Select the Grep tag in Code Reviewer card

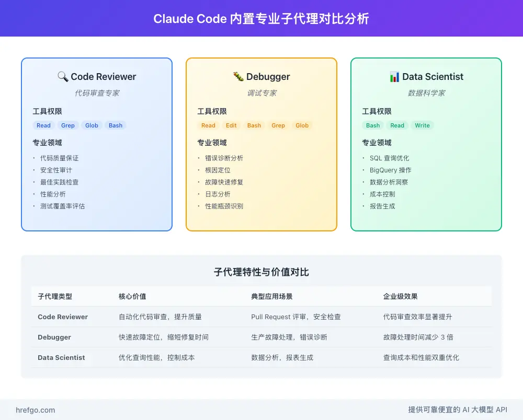[67, 125]
